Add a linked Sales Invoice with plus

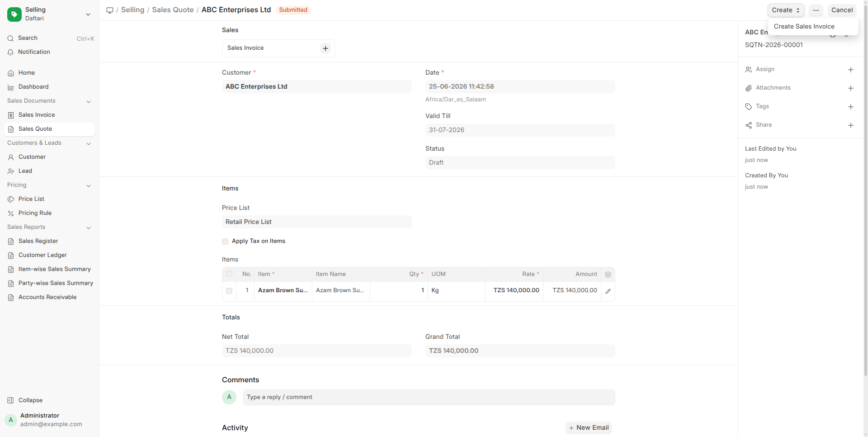(325, 48)
